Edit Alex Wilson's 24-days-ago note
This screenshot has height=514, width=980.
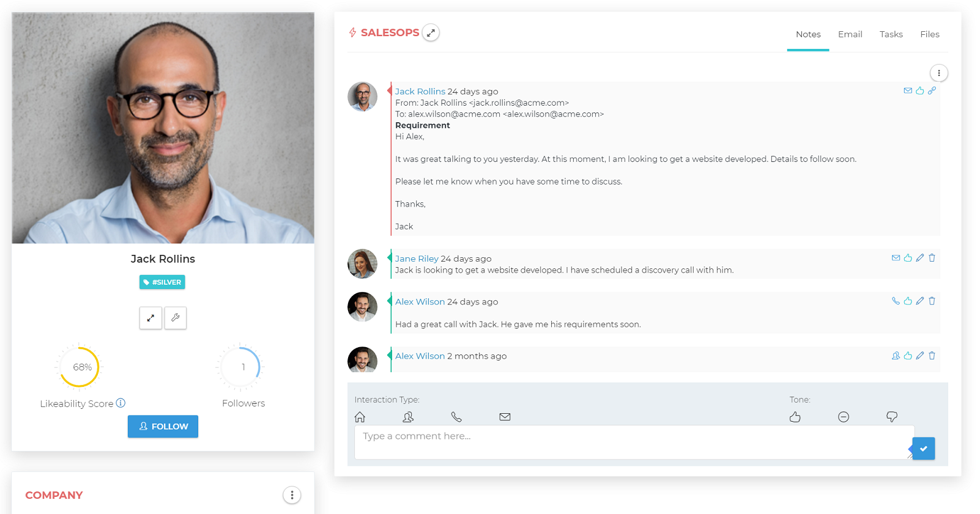pyautogui.click(x=920, y=301)
